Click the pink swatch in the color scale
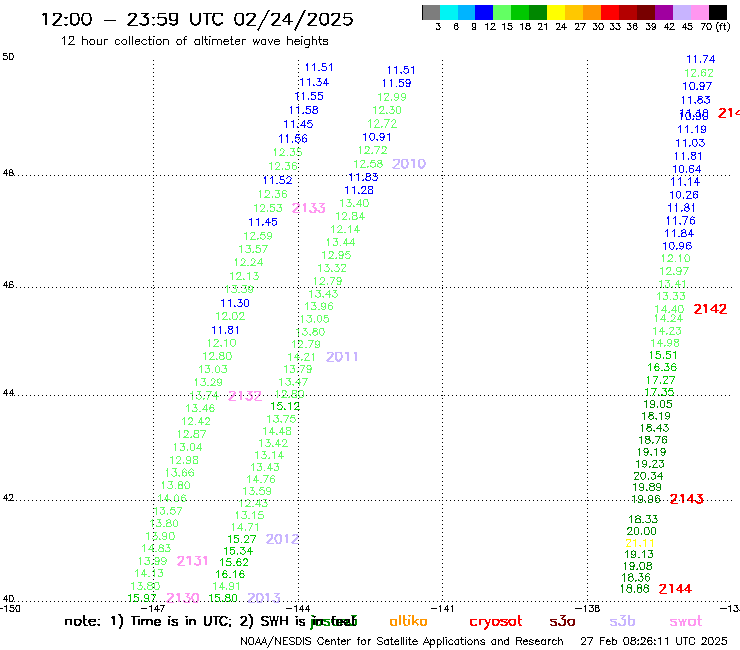Screen dimensions: 740x650 point(700,12)
